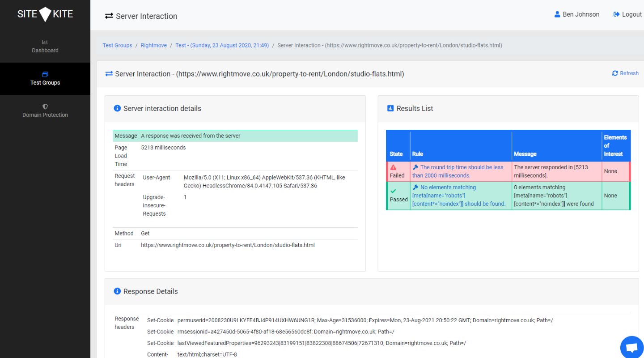Click the Elements of Interest column header
This screenshot has height=358, width=644.
615,145
